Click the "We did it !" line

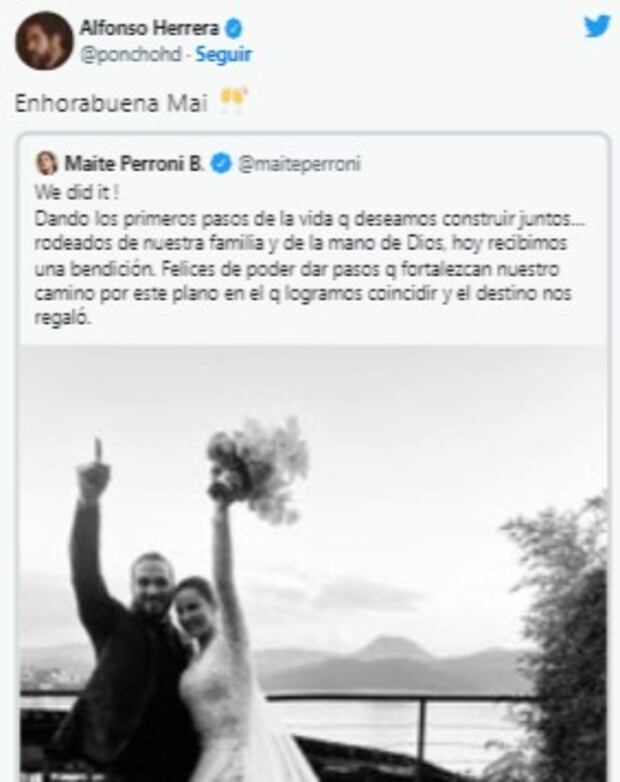click(x=77, y=193)
